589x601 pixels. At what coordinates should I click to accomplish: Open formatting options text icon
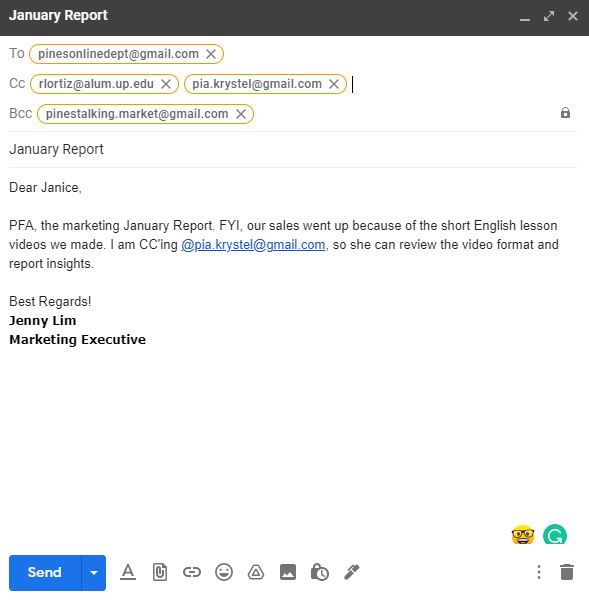pyautogui.click(x=128, y=572)
